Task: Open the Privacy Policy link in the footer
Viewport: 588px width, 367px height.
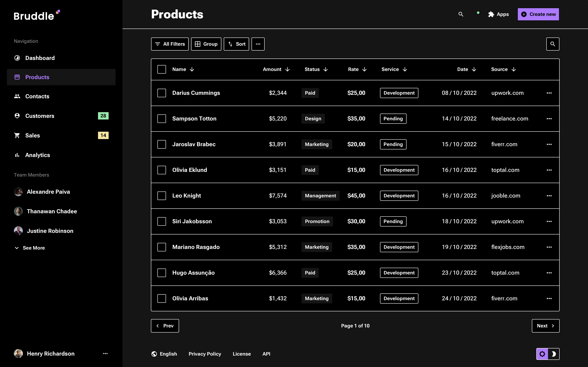Action: 205,354
